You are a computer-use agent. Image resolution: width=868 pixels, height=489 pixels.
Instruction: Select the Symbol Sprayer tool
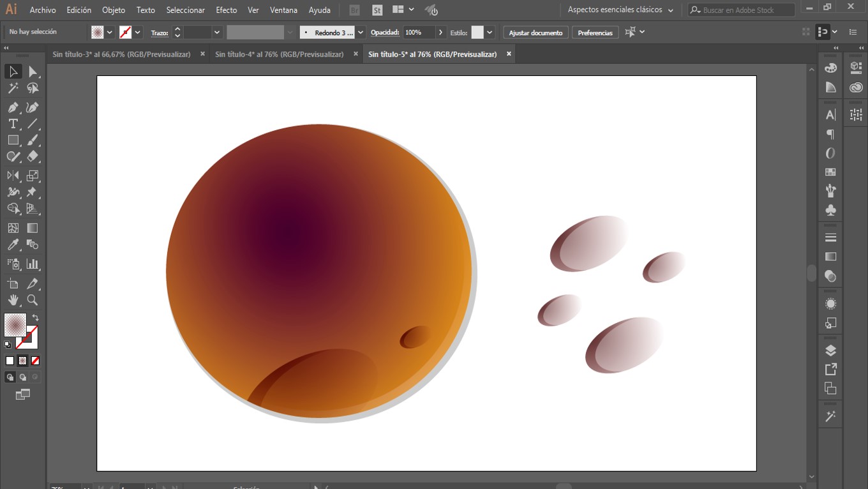pyautogui.click(x=13, y=264)
